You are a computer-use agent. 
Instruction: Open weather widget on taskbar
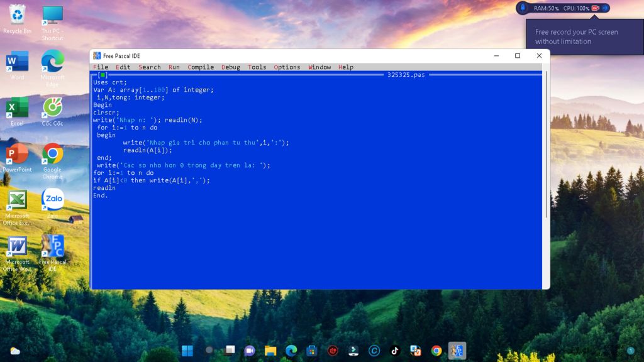coord(15,351)
